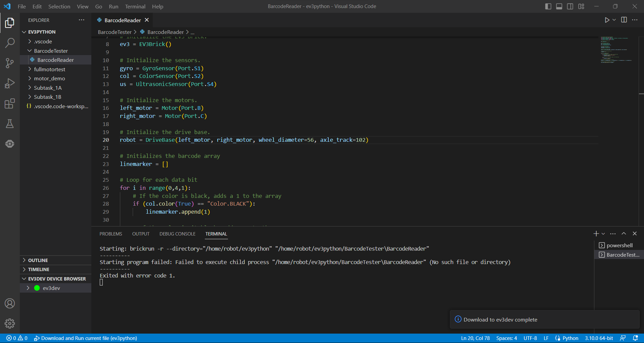Switch to the Debug Console tab
The image size is (644, 343).
(x=177, y=234)
